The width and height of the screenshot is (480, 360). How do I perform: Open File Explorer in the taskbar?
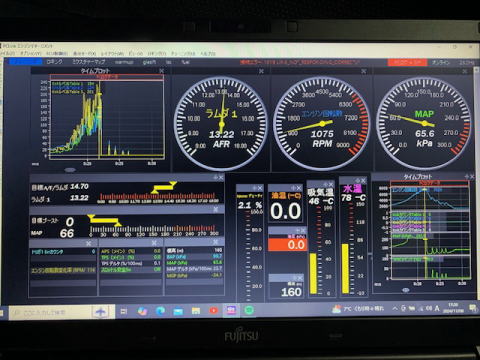(x=196, y=311)
